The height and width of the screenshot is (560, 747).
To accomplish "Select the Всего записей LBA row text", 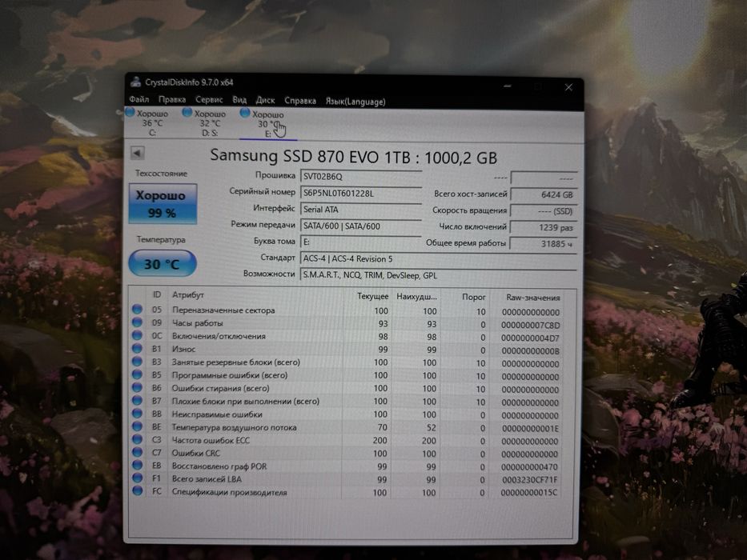I will (x=207, y=478).
